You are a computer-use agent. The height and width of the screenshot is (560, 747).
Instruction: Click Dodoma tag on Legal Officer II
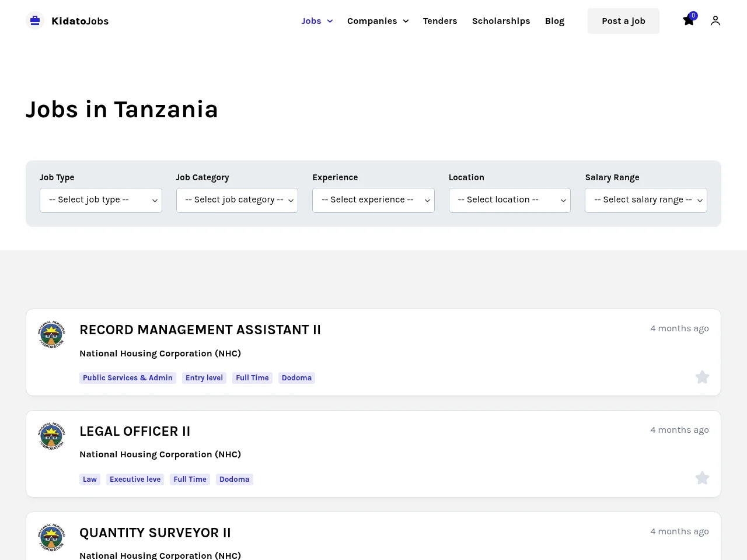click(235, 480)
